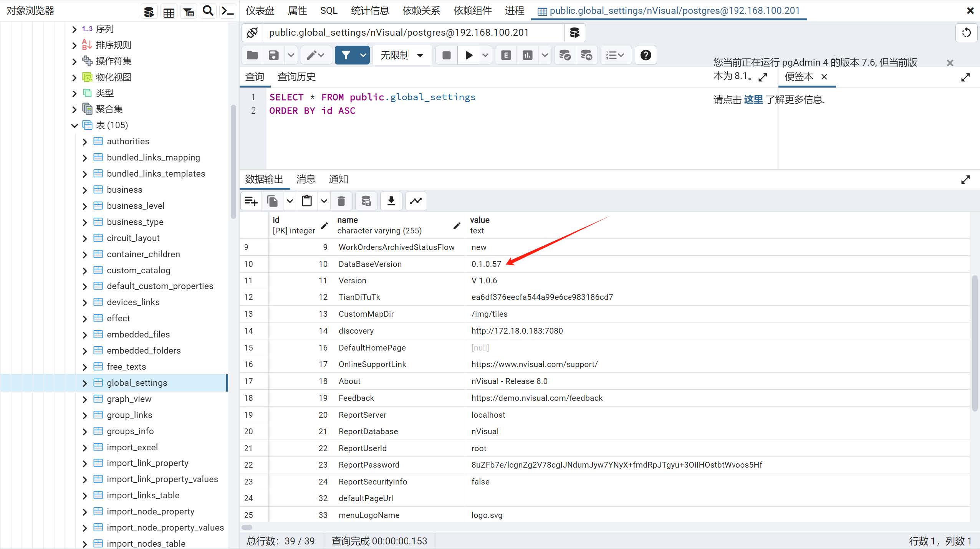Click the Explain query E button

point(506,55)
